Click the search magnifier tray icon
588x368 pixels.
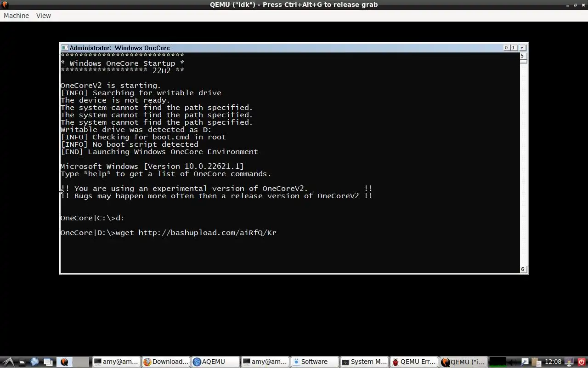(525, 362)
